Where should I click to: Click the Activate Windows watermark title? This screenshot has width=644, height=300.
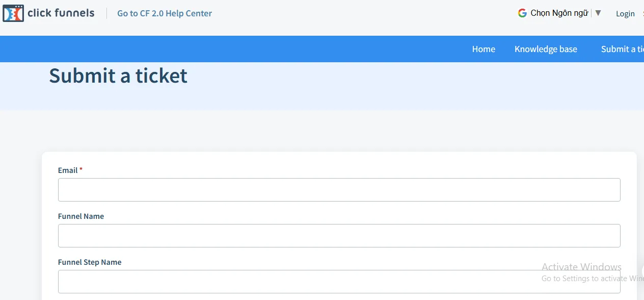point(581,267)
